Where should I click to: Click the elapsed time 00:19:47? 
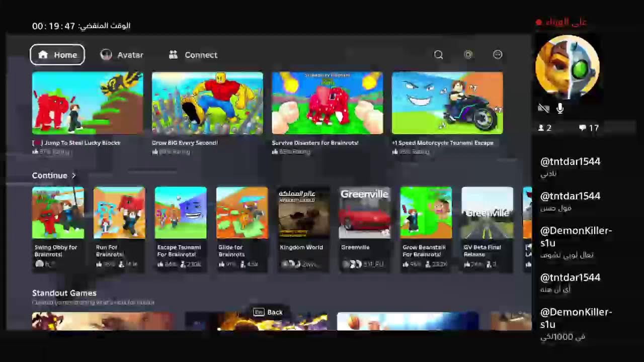pyautogui.click(x=54, y=26)
